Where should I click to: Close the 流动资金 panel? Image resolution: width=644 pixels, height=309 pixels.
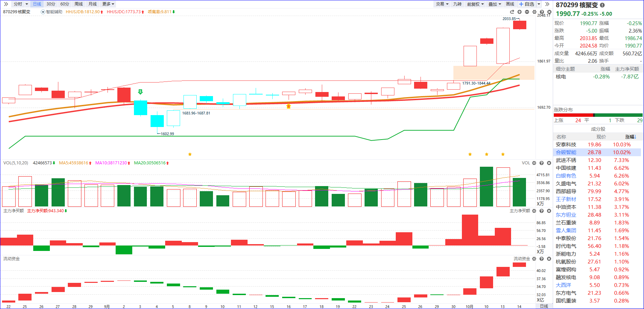pyautogui.click(x=549, y=259)
